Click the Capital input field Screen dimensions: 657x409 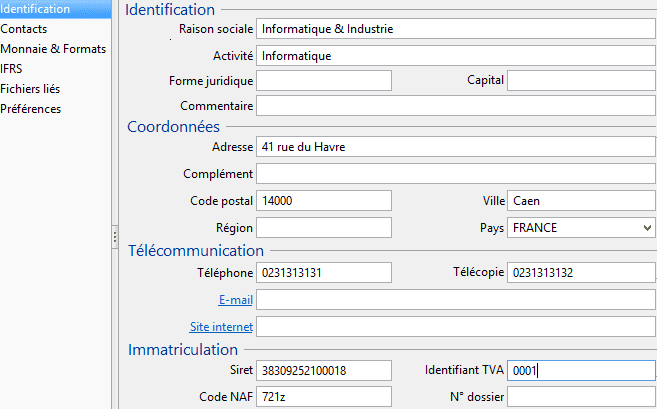point(581,80)
